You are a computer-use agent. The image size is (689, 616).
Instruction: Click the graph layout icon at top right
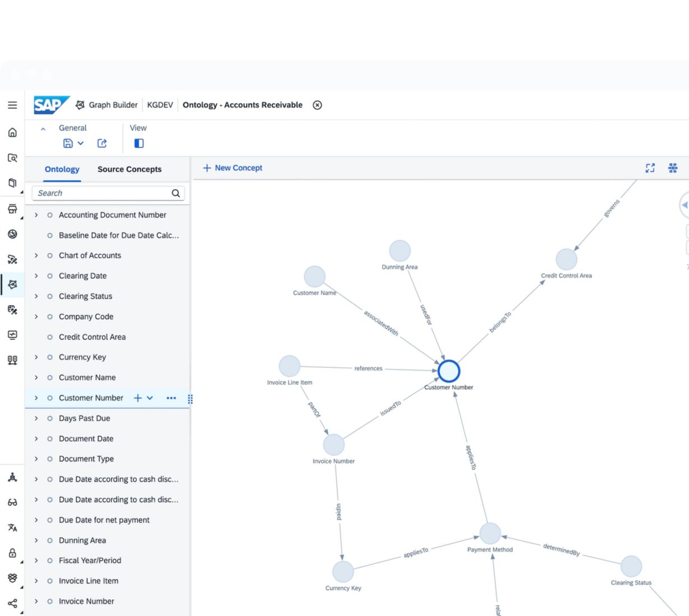673,168
